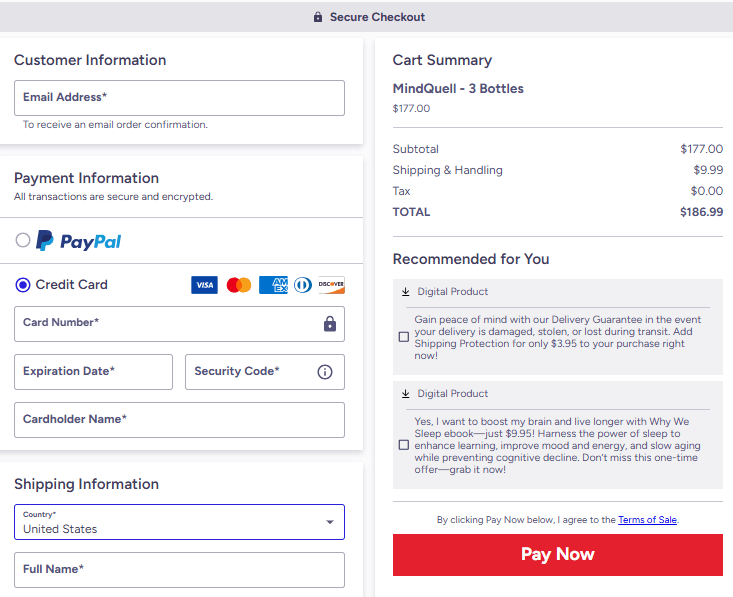Focus the Expiration Date field
The height and width of the screenshot is (597, 733).
click(x=93, y=372)
